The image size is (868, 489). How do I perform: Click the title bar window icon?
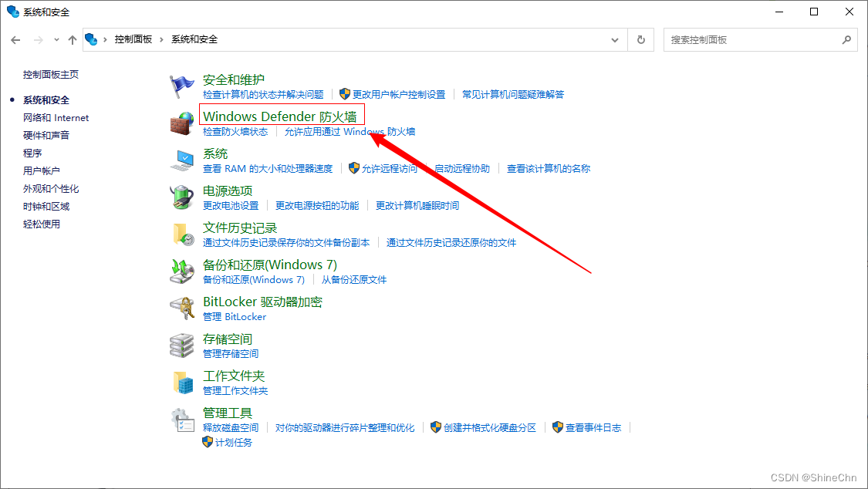coord(13,12)
